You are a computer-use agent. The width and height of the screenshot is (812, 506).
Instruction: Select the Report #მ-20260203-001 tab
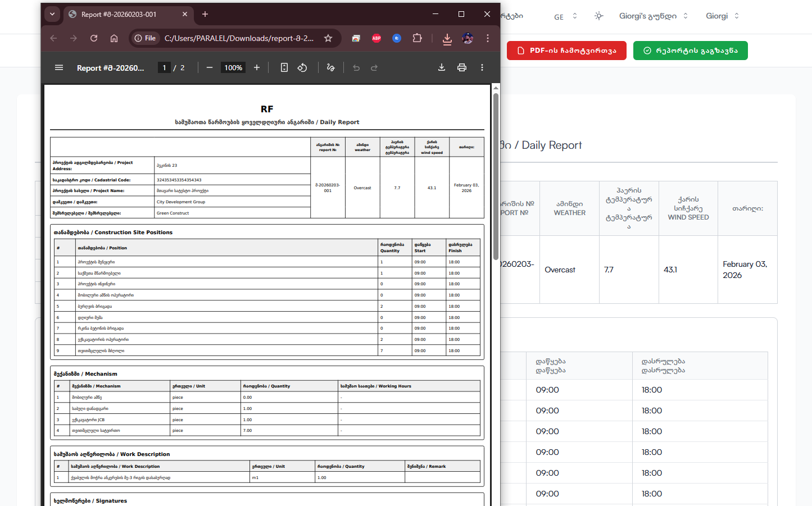[x=119, y=14]
